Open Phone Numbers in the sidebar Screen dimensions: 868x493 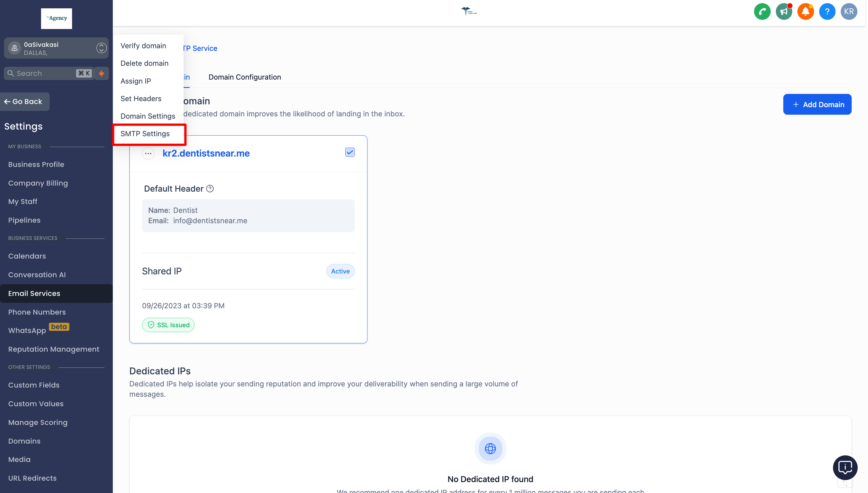click(37, 312)
